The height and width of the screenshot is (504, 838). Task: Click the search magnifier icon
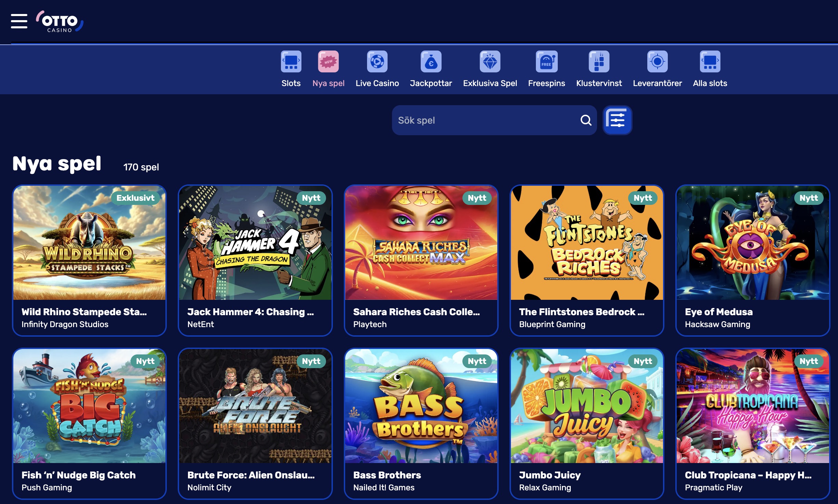click(586, 120)
